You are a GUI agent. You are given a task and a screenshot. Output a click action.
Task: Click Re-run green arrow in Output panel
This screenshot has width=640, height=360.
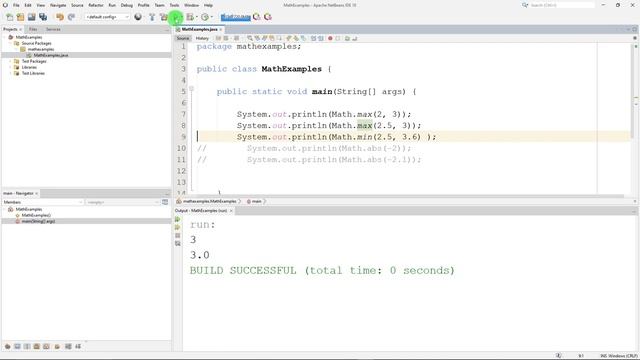(178, 219)
